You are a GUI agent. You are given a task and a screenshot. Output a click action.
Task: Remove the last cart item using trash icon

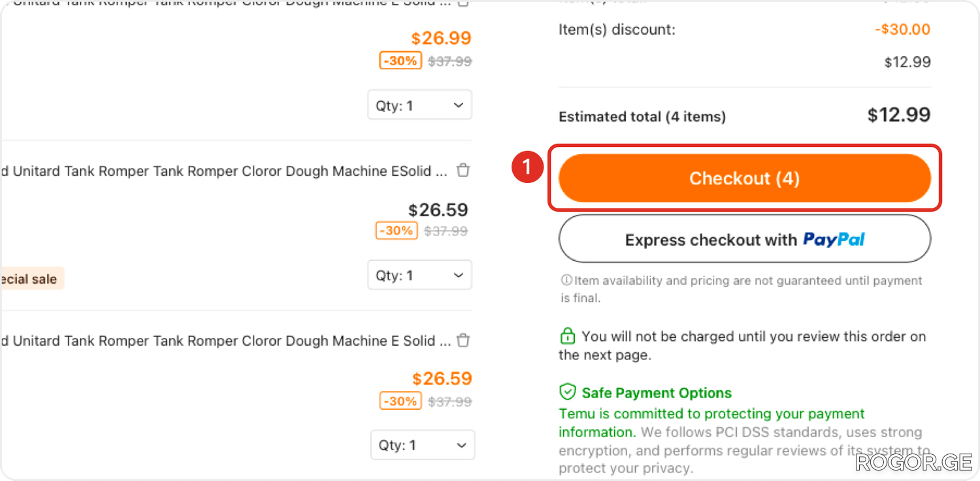point(463,340)
